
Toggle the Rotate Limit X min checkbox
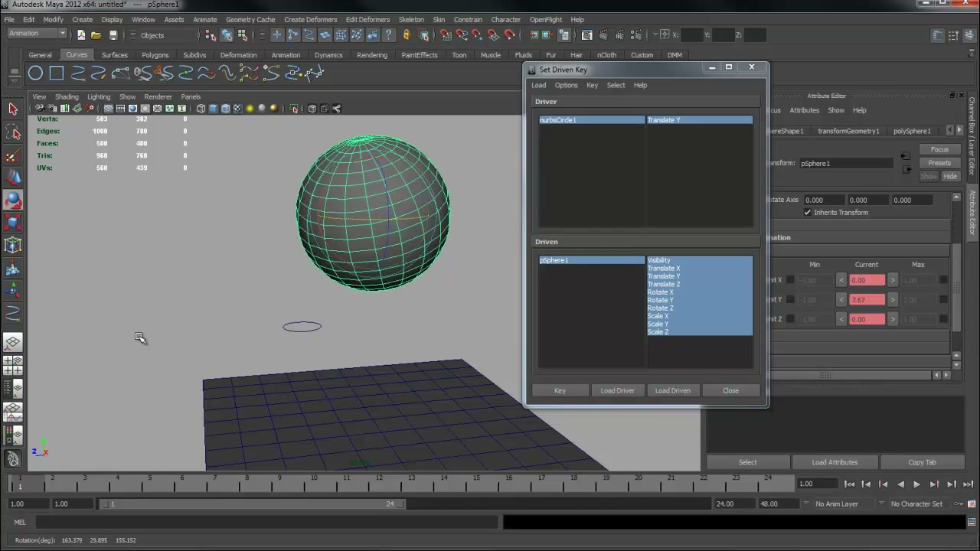tap(790, 280)
